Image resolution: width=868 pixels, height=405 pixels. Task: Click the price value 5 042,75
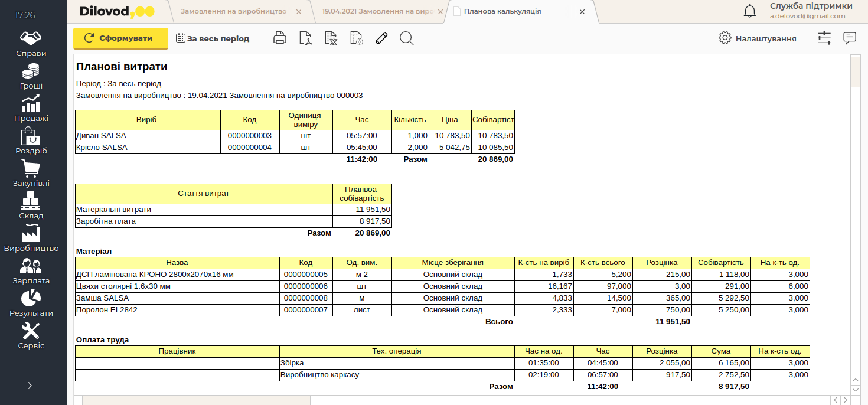coord(450,148)
